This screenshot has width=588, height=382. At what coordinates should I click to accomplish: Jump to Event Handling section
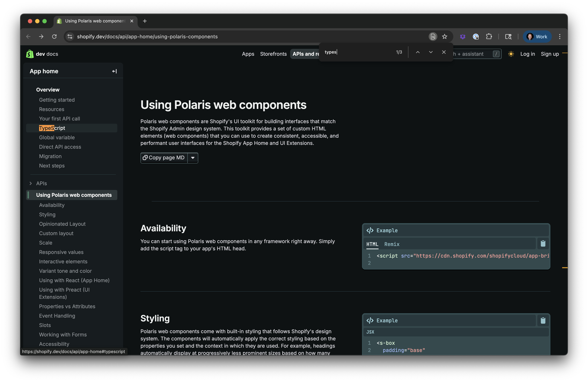click(57, 316)
